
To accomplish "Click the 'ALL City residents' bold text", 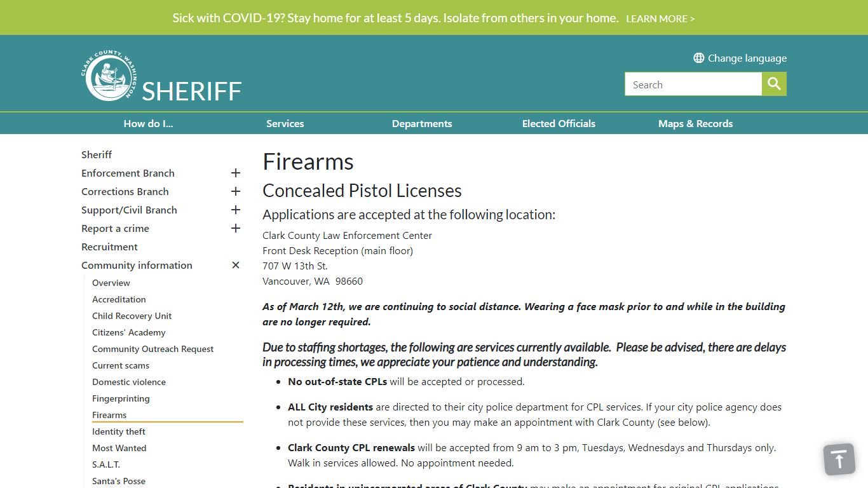I will [x=330, y=407].
